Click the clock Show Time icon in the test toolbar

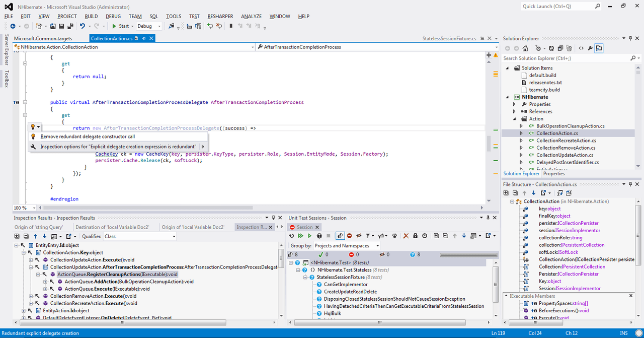pos(425,236)
